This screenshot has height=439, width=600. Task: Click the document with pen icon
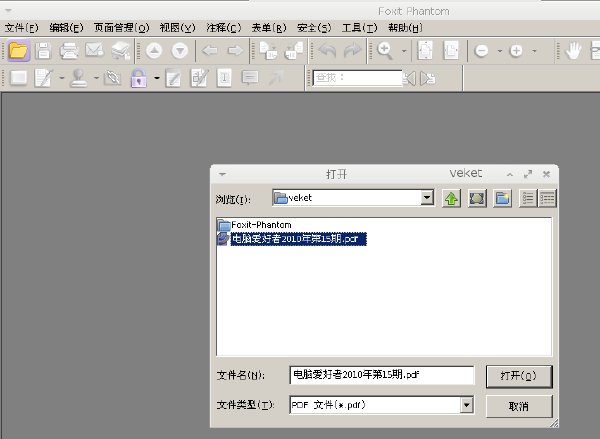(43, 78)
